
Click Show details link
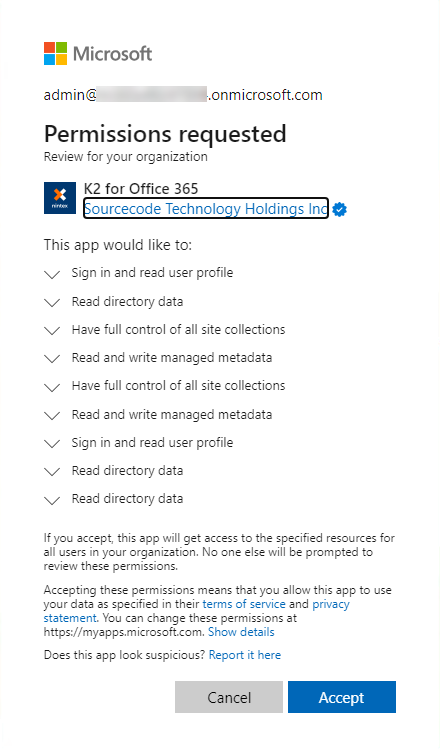241,632
